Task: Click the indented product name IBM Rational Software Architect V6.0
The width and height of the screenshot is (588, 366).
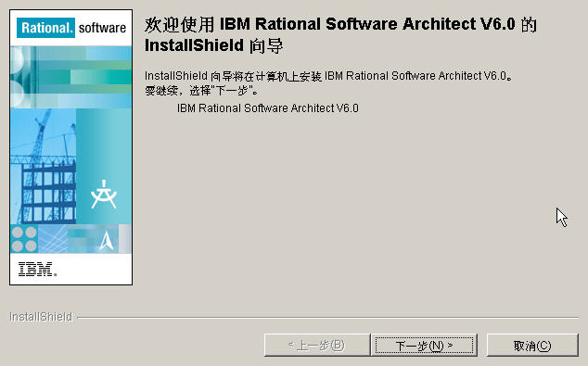Action: [x=268, y=108]
